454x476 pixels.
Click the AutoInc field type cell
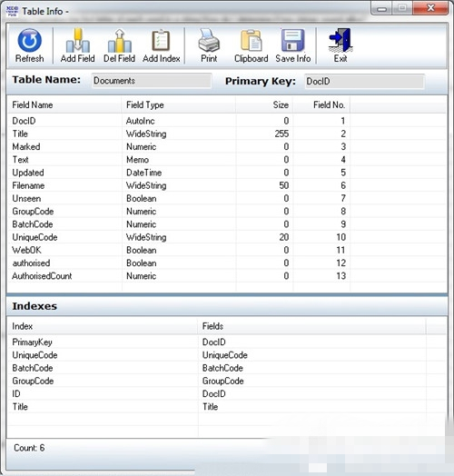pyautogui.click(x=141, y=121)
